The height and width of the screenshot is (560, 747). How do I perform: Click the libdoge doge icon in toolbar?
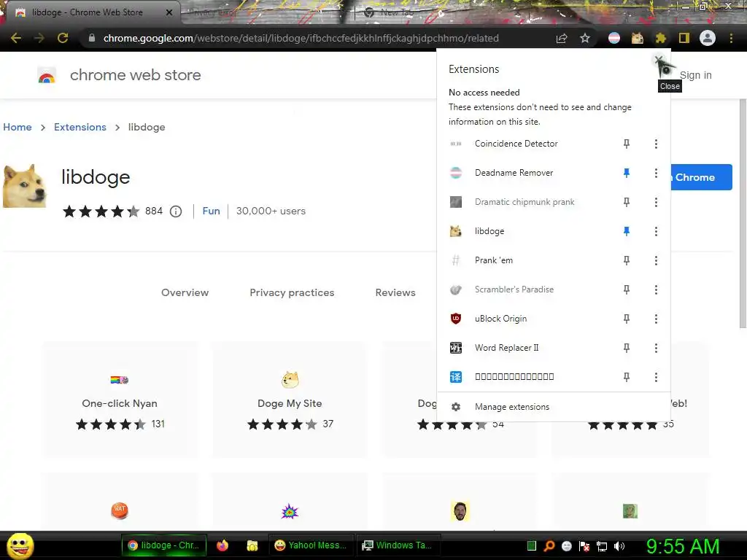click(638, 38)
